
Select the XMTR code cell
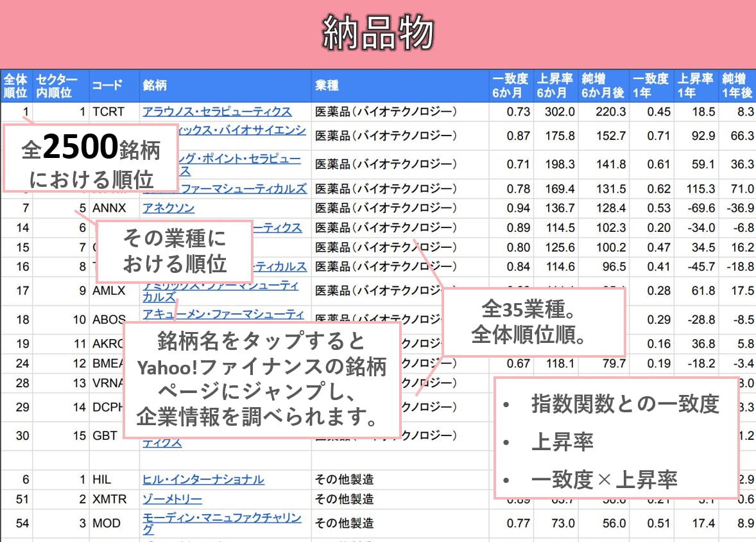(x=114, y=499)
